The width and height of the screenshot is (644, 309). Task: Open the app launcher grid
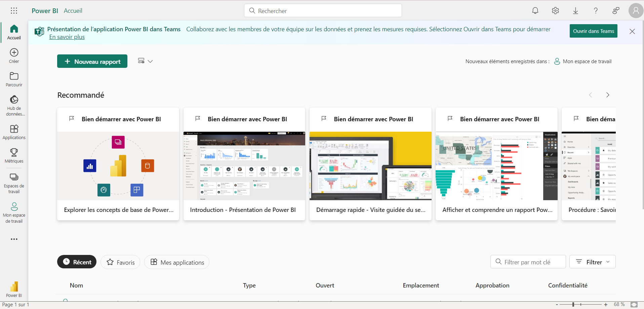14,11
